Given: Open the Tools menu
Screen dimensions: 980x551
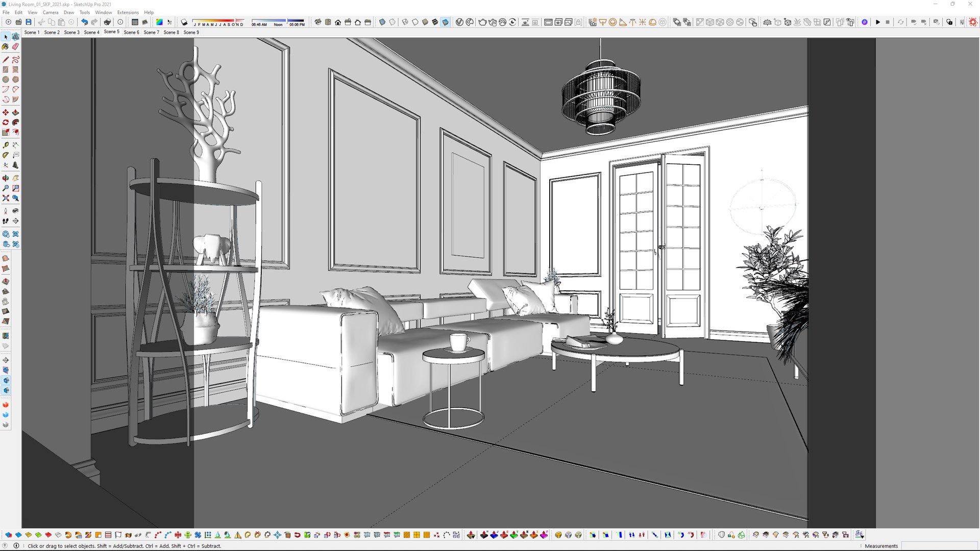Looking at the screenshot, I should click(85, 12).
